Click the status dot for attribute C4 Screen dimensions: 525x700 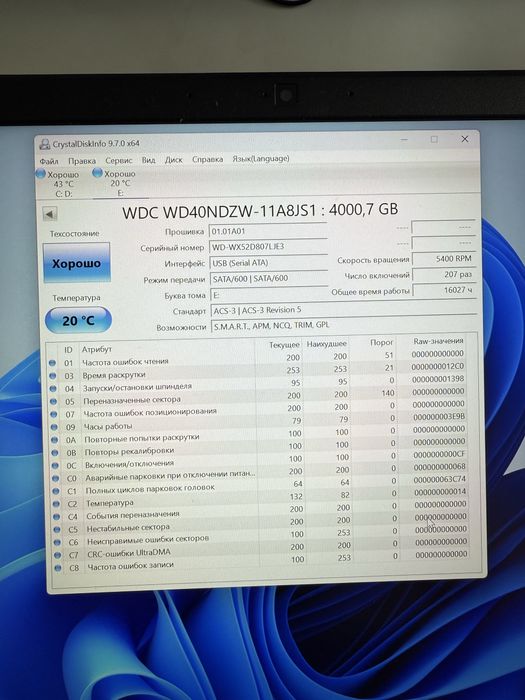pos(56,517)
